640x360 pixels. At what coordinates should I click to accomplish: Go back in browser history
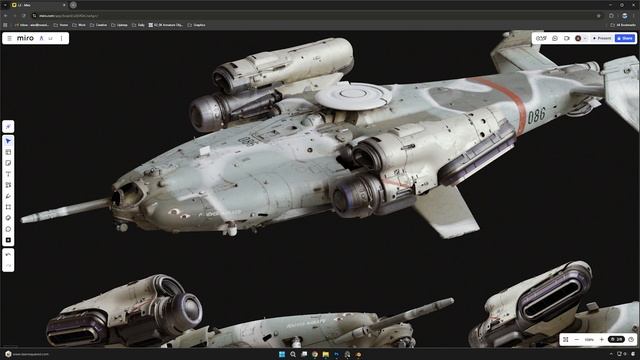6,16
